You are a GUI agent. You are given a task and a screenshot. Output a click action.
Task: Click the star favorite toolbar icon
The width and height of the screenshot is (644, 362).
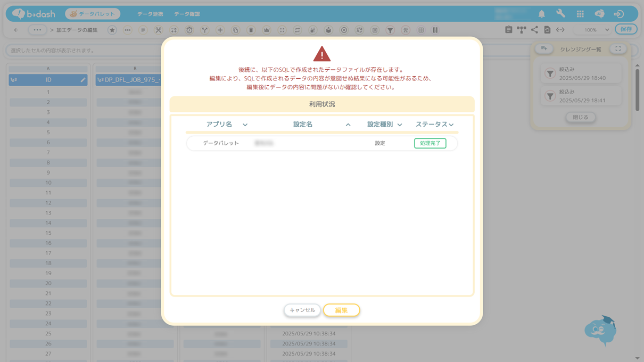112,30
